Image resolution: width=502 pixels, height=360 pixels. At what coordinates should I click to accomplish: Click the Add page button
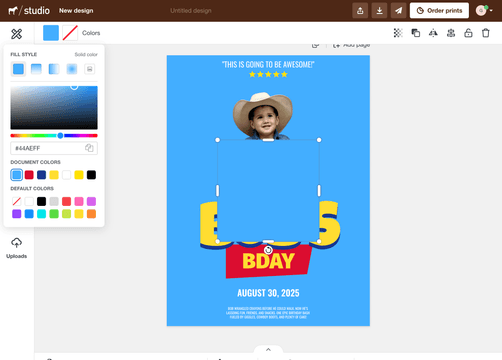click(x=352, y=45)
